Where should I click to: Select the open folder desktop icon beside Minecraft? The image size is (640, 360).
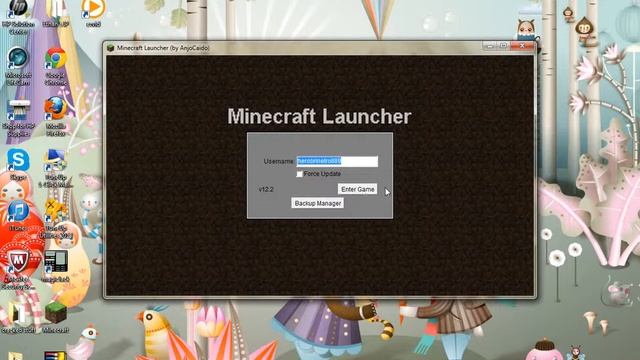click(x=18, y=318)
